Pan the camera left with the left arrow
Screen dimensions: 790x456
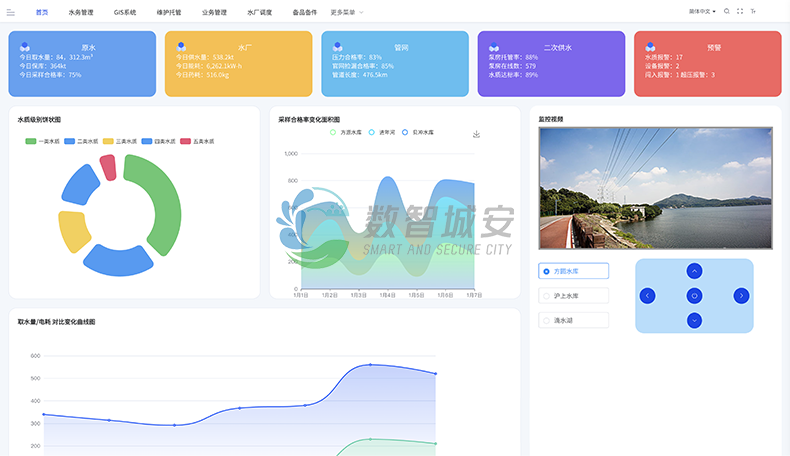[x=648, y=295]
